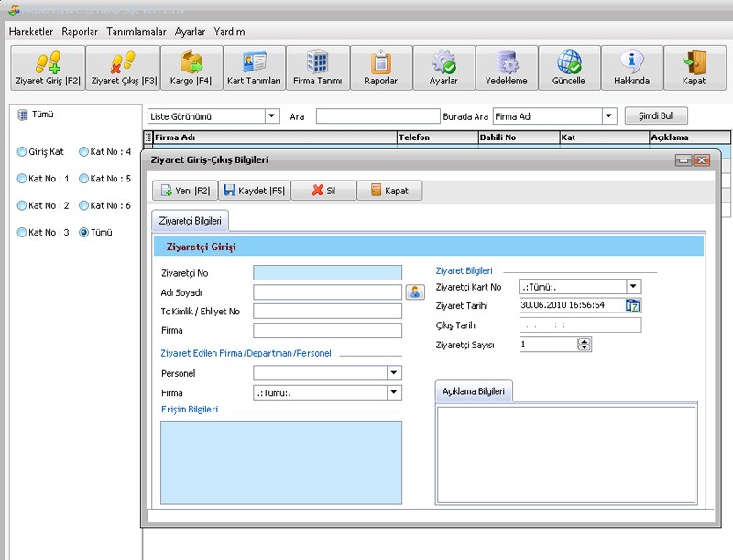Click the Güncelle globe icon
Image resolution: width=733 pixels, height=560 pixels.
pos(569,68)
